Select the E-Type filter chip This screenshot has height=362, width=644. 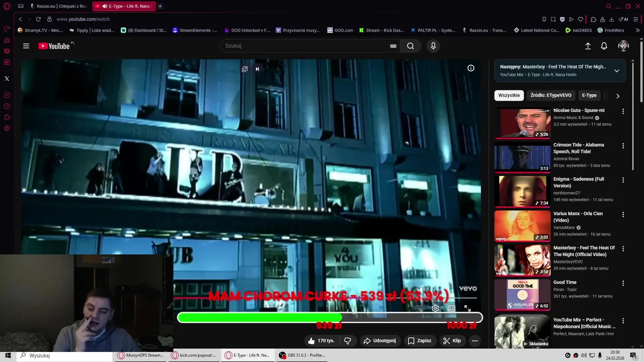point(589,96)
